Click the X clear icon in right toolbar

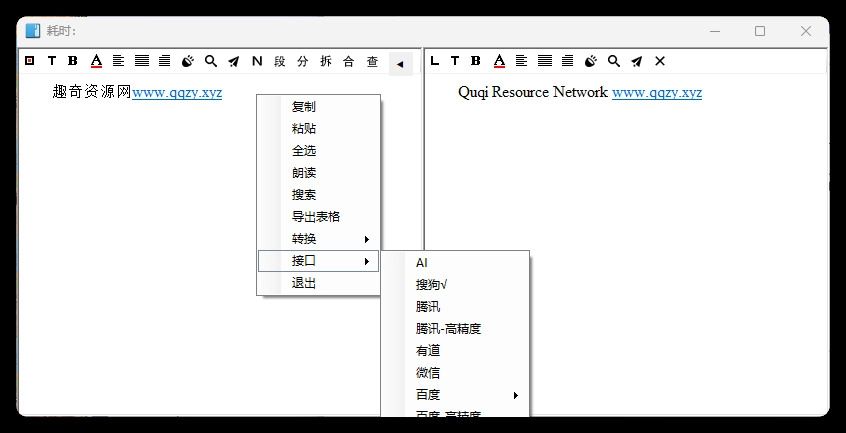coord(660,61)
